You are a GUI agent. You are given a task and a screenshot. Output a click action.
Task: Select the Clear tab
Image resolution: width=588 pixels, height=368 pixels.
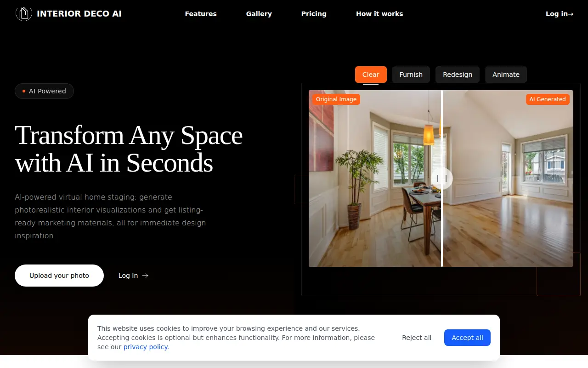[x=371, y=75]
